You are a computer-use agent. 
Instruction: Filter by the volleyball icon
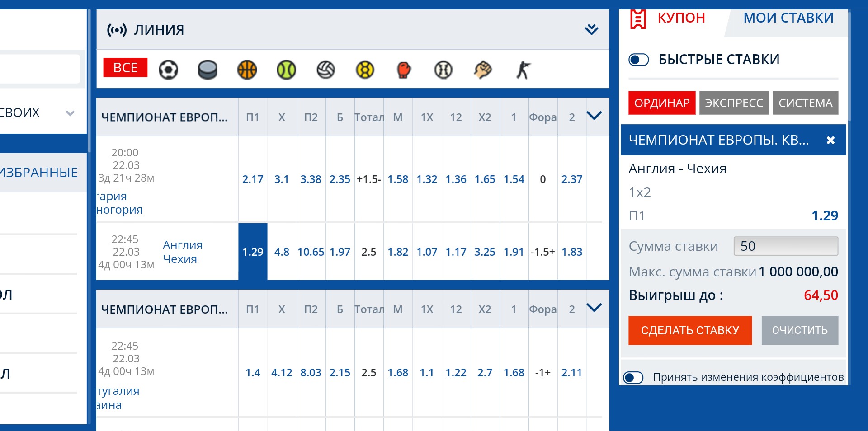pos(325,70)
